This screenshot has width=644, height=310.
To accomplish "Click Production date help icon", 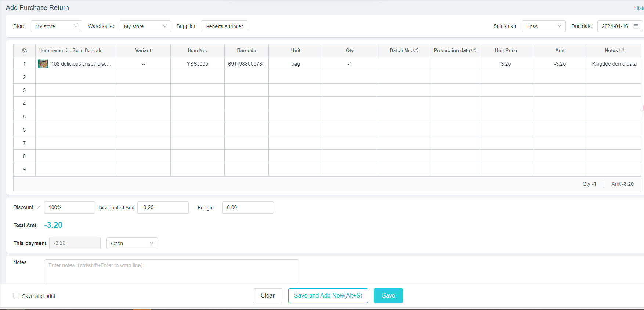I will (474, 50).
